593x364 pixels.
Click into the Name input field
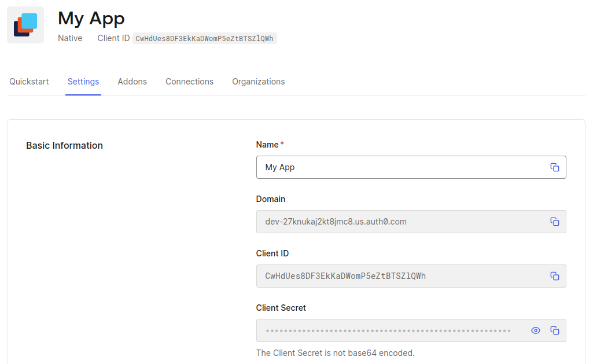click(x=399, y=167)
